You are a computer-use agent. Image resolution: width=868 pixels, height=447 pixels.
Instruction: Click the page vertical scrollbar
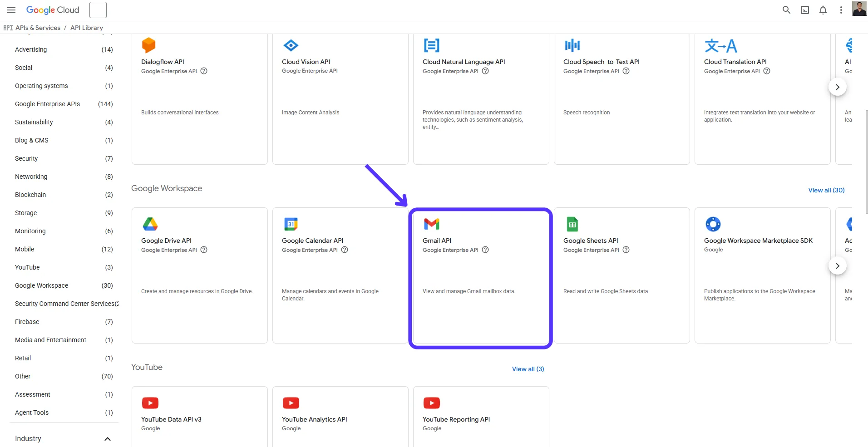866,162
